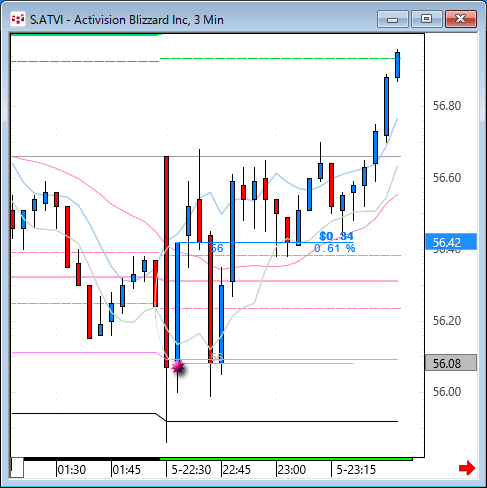Maximize the S.ATVI chart window

pos(426,19)
